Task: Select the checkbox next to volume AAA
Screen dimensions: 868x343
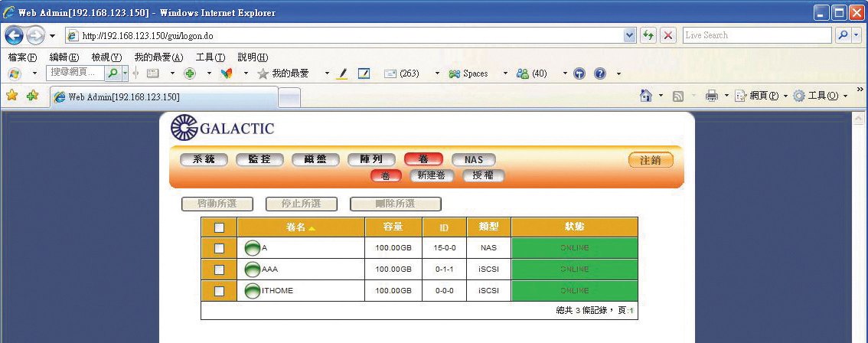Action: [219, 269]
